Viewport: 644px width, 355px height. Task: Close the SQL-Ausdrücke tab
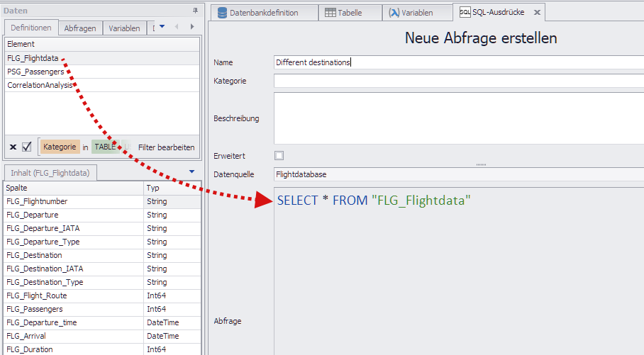[x=537, y=12]
